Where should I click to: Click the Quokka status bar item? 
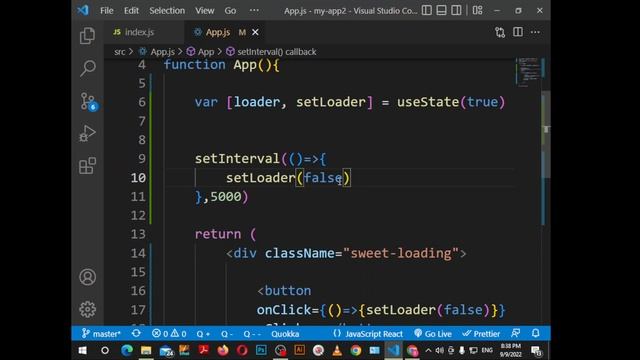coord(285,334)
